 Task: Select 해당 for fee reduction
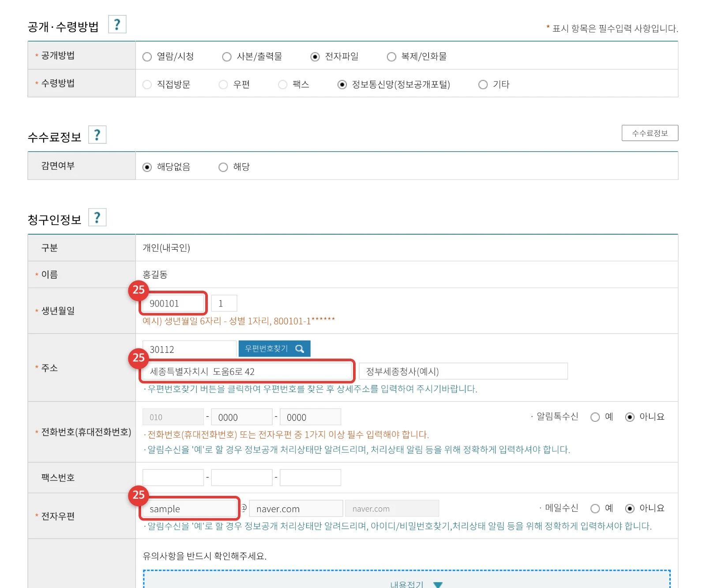pos(223,167)
